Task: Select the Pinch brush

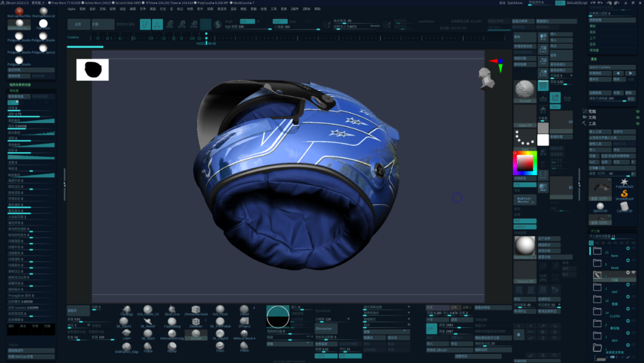Action: click(220, 347)
